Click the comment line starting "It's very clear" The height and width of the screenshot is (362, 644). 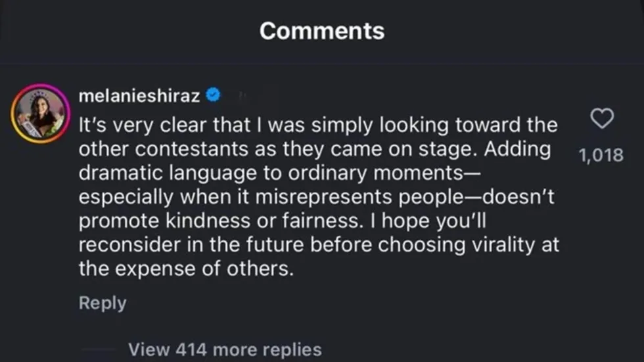pyautogui.click(x=317, y=125)
